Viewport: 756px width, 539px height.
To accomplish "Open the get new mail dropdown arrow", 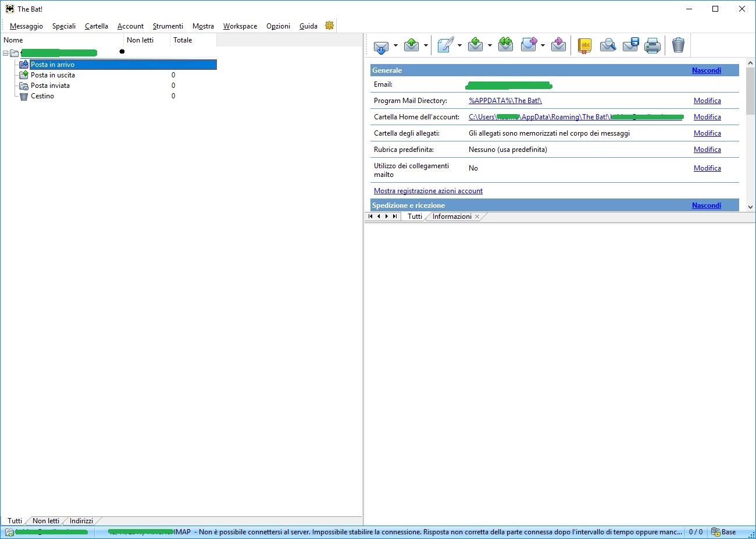I will click(x=395, y=45).
